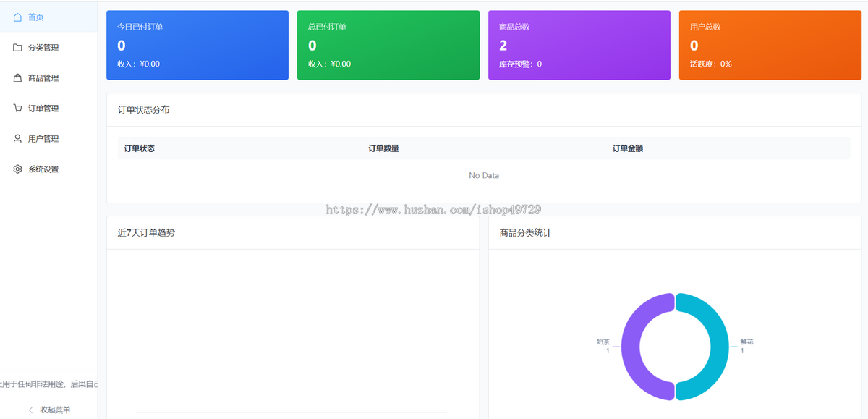Select the purple 商品总数 card
868x419 pixels.
pyautogui.click(x=579, y=45)
